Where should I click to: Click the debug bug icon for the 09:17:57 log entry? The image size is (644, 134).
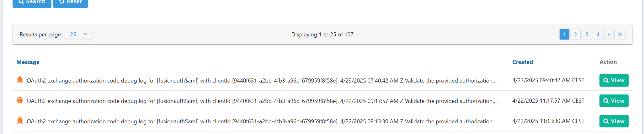pyautogui.click(x=20, y=100)
